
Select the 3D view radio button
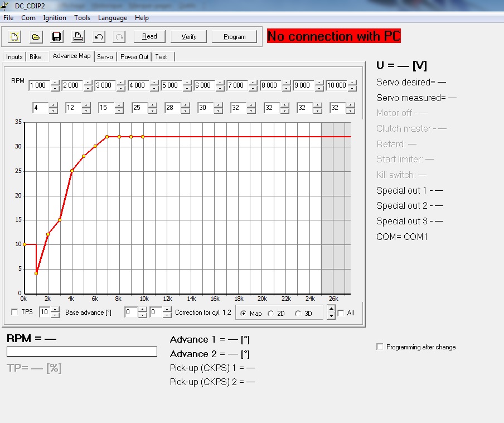298,314
